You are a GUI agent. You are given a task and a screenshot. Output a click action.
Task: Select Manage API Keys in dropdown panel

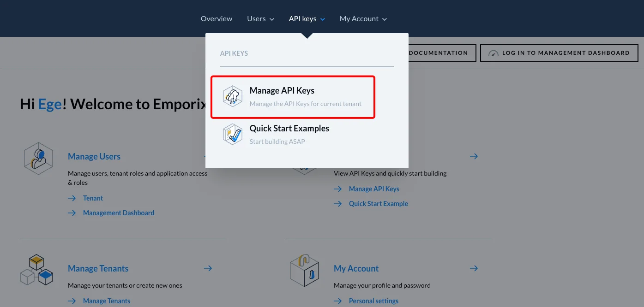click(x=293, y=97)
